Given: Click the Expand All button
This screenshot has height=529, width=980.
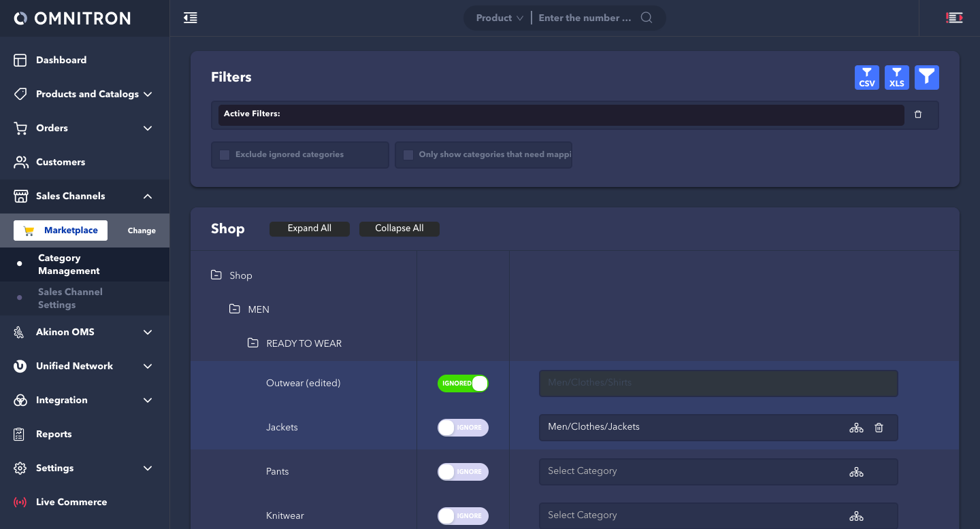Looking at the screenshot, I should point(309,228).
